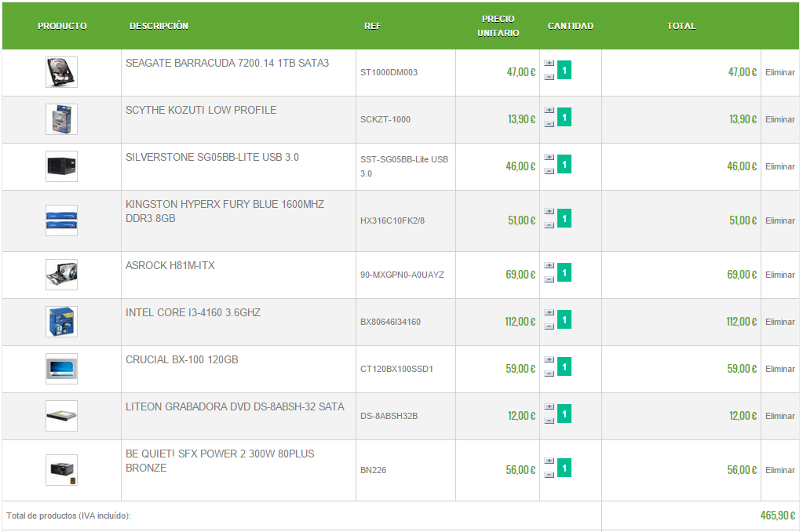
Task: Open Liteon DVD drive thumbnail
Action: pyautogui.click(x=61, y=417)
